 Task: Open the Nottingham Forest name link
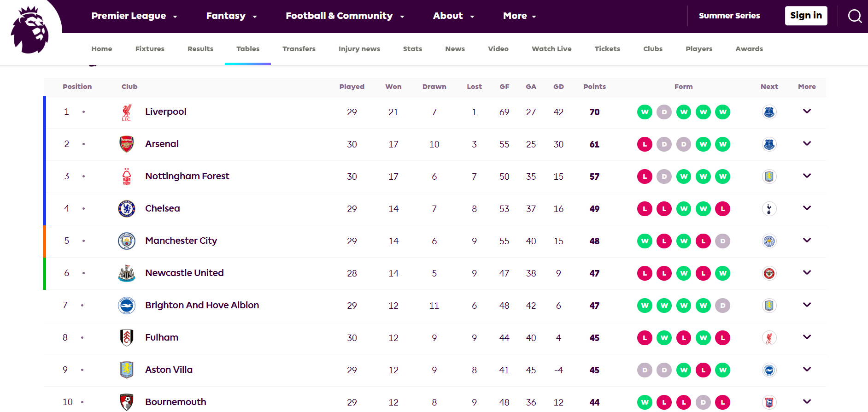tap(187, 176)
